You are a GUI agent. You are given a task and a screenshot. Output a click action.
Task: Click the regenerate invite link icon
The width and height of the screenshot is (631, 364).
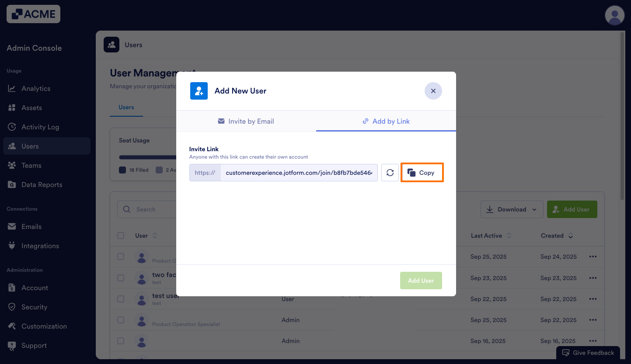click(390, 173)
